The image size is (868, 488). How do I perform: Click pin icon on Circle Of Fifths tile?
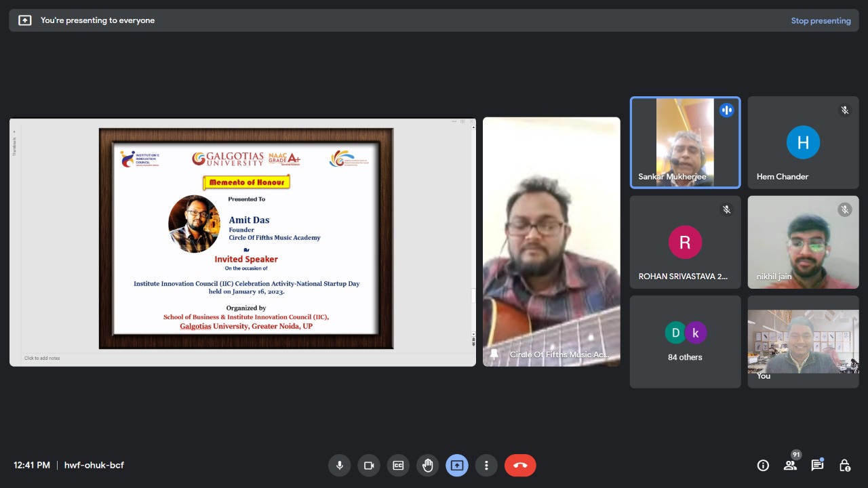click(x=494, y=354)
